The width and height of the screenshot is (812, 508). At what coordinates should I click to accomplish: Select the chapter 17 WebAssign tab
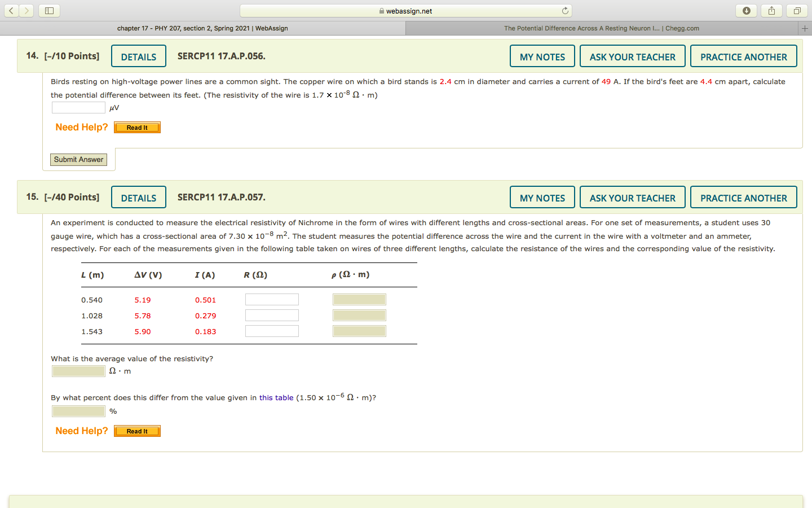(x=202, y=28)
